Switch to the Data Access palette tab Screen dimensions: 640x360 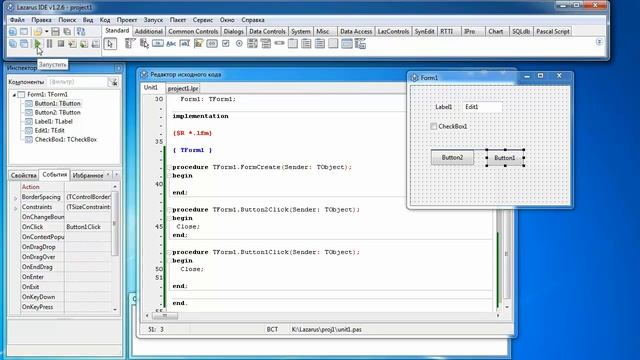356,31
